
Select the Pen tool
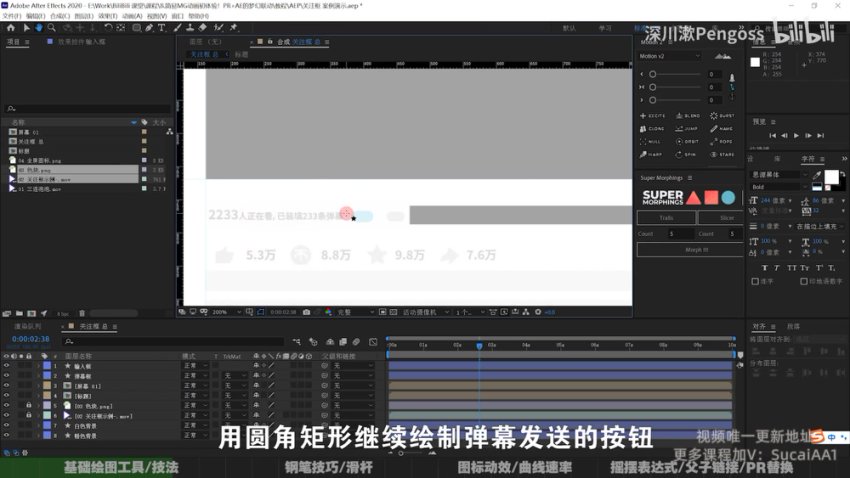[x=149, y=27]
